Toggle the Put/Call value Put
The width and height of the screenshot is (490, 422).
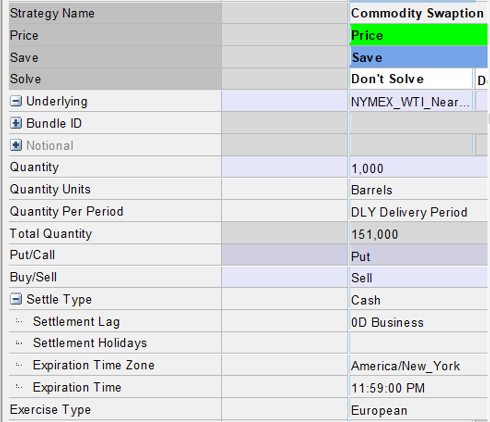(419, 255)
